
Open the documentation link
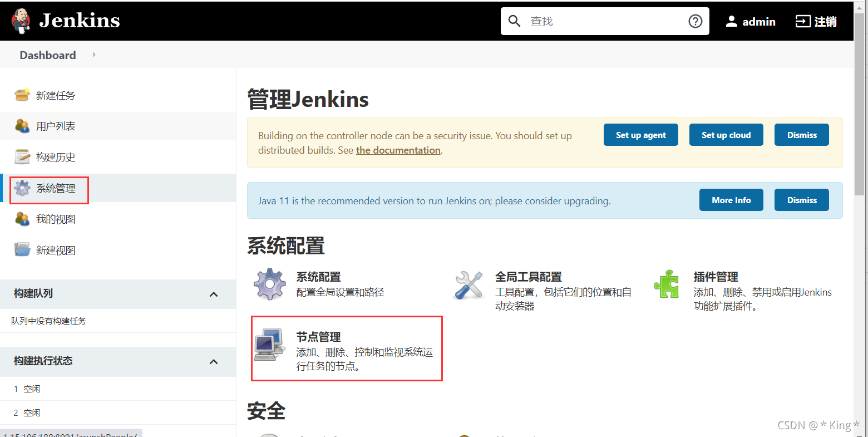398,150
